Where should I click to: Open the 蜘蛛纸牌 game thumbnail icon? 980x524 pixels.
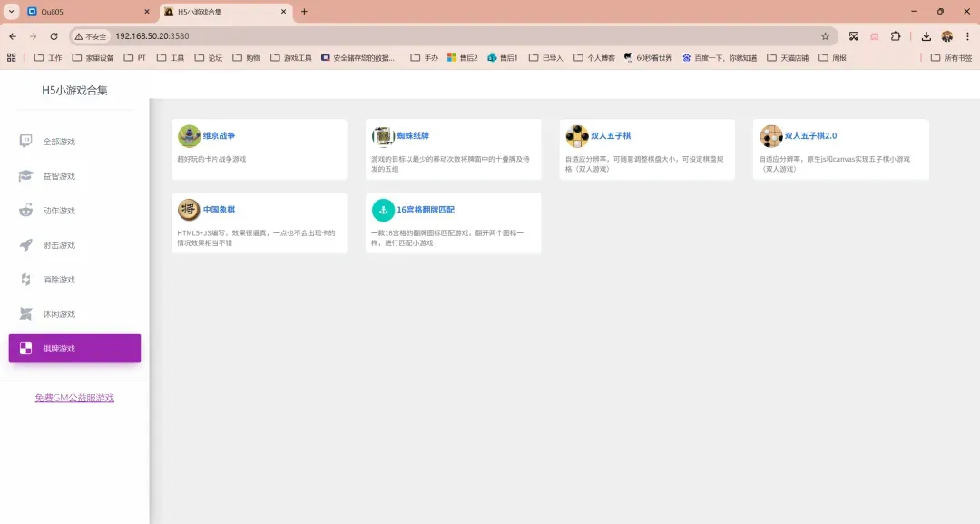(x=383, y=136)
